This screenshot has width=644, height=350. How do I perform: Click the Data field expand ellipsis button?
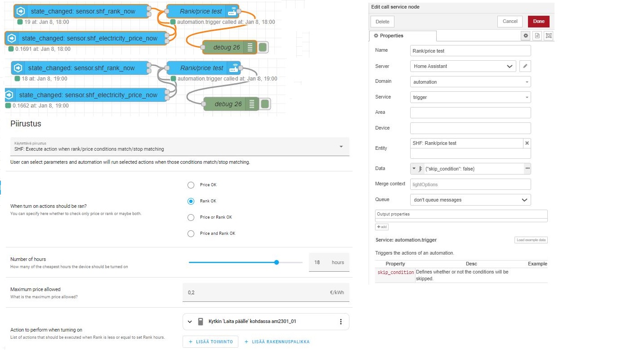[x=527, y=168]
